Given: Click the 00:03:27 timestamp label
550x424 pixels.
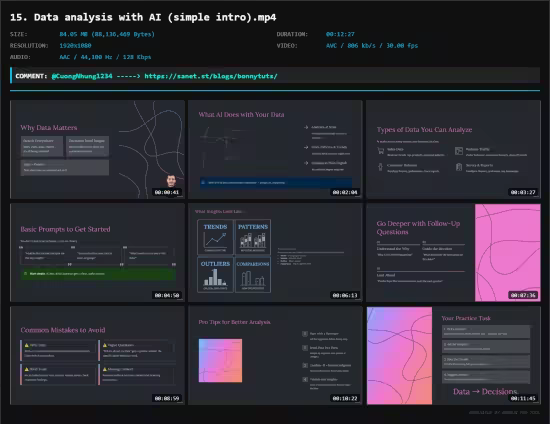Looking at the screenshot, I should click(523, 192).
